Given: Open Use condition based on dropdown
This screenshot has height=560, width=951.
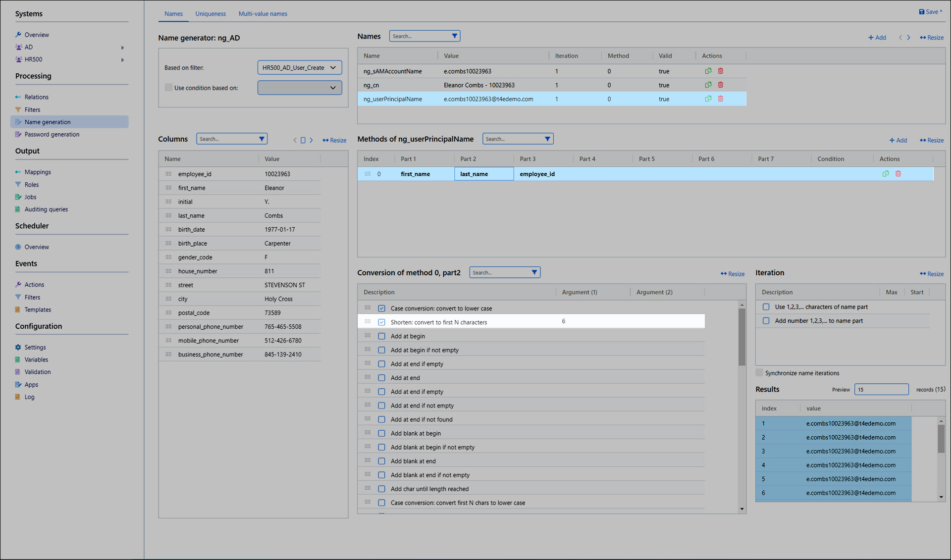Looking at the screenshot, I should coord(299,88).
